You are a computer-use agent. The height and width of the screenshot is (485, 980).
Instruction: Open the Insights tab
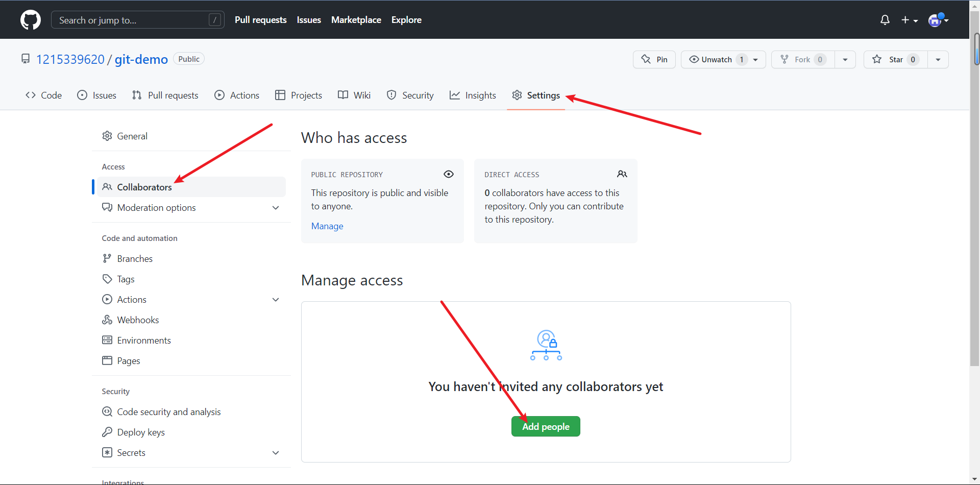[473, 95]
